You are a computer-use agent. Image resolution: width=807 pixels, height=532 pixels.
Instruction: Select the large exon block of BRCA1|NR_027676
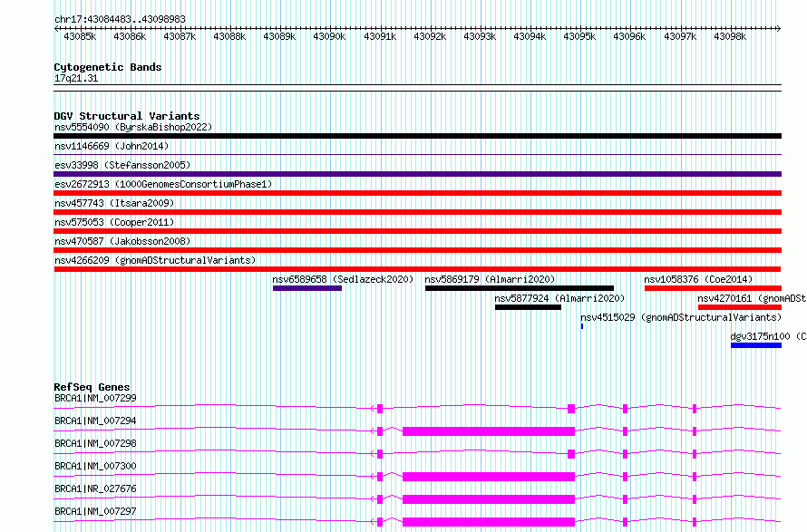(x=489, y=499)
